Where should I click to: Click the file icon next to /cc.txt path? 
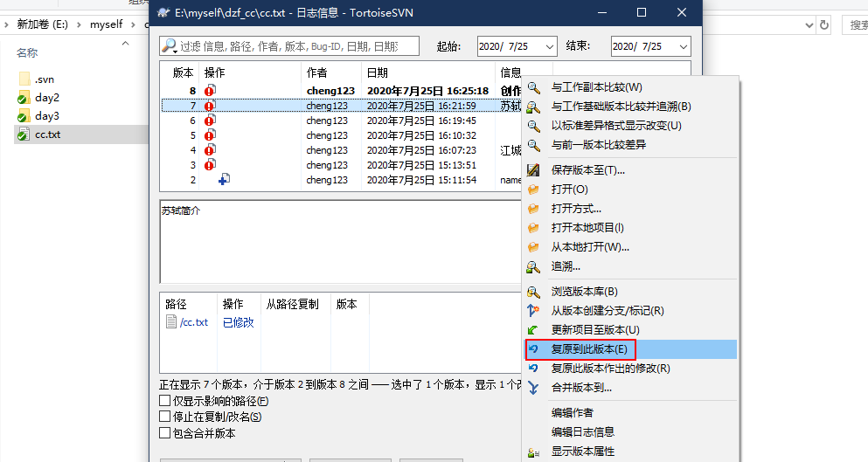tap(171, 322)
